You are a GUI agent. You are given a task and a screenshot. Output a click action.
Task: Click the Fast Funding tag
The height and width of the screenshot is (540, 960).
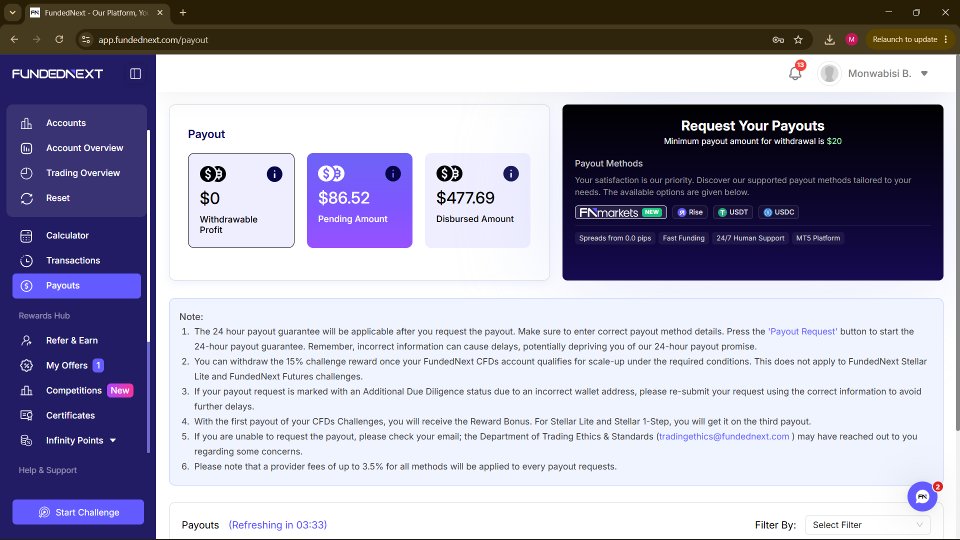coord(683,238)
